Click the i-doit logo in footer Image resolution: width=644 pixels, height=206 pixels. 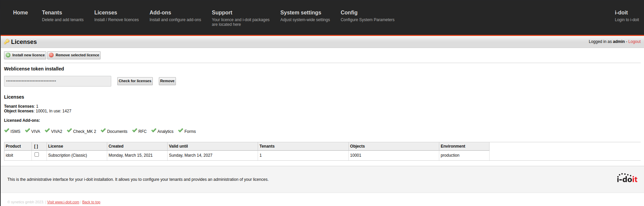coord(627,178)
